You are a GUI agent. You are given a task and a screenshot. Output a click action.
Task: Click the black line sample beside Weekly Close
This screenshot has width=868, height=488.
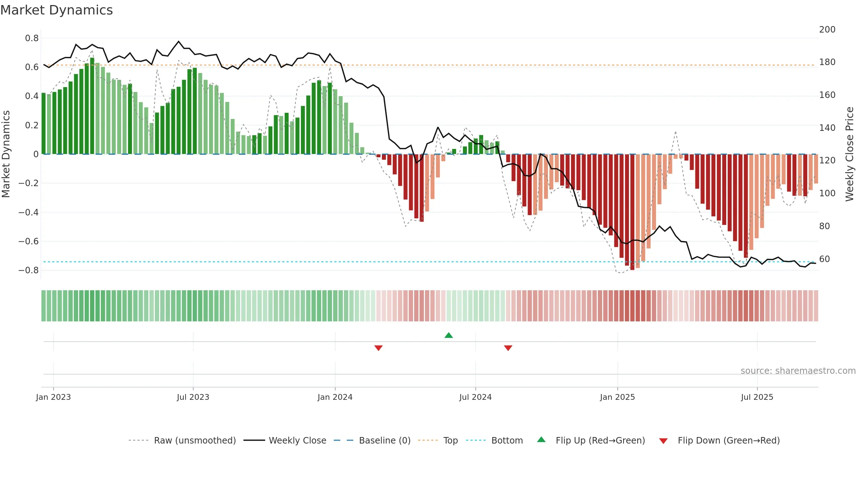254,440
